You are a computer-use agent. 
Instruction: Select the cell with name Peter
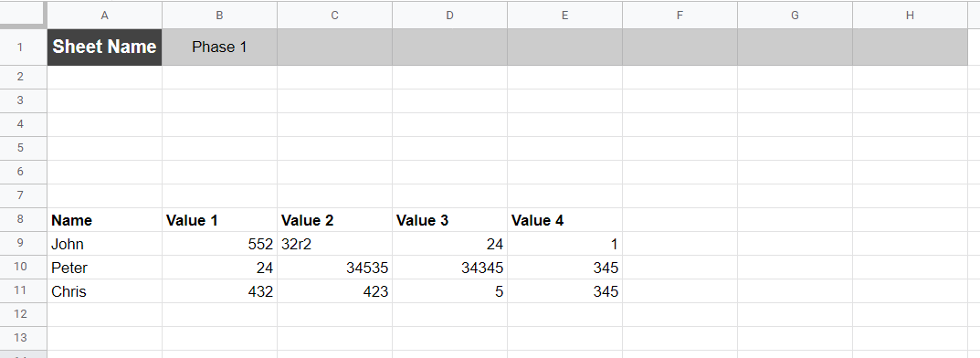coord(104,268)
